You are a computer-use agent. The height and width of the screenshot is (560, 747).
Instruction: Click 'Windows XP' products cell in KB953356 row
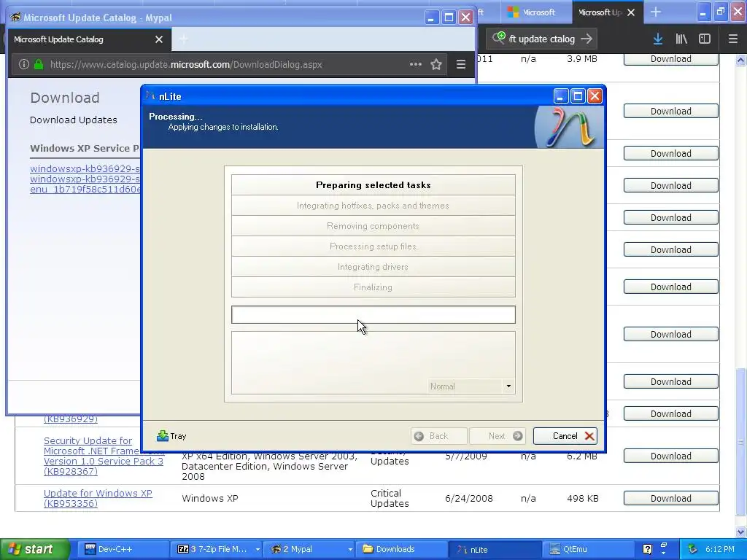click(209, 499)
